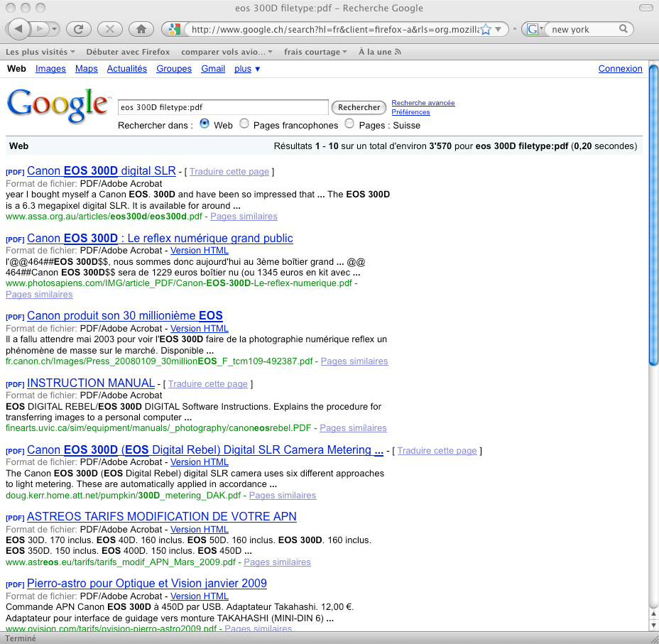The width and height of the screenshot is (659, 644).
Task: Click 'Pages similaires' for finearts.uvic.ca result
Action: click(353, 428)
